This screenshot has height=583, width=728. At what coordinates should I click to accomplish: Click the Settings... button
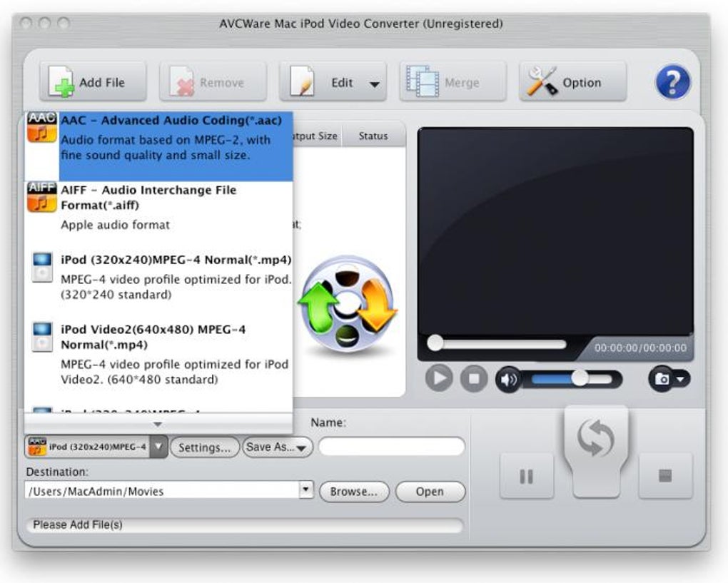204,447
